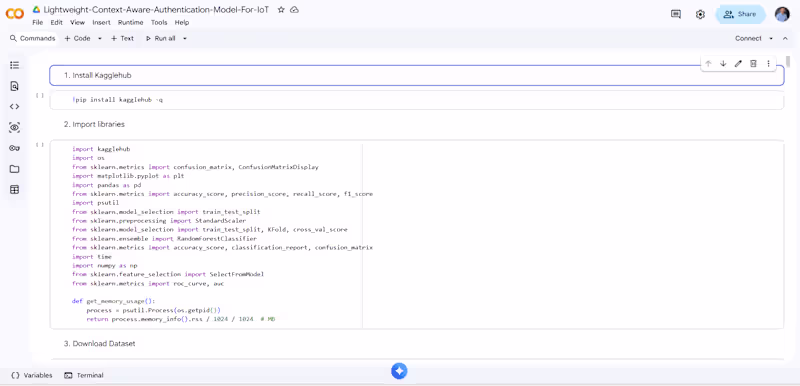Check the cloud save status icon
The image size is (800, 386).
(294, 10)
